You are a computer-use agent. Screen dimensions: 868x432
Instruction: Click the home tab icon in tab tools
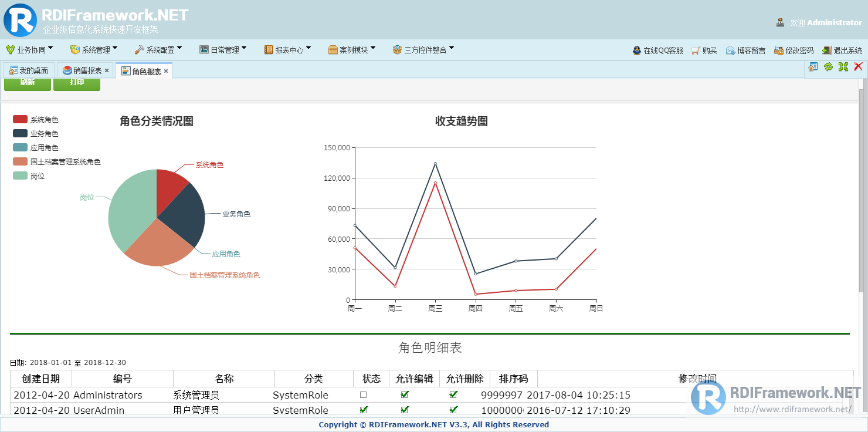813,67
